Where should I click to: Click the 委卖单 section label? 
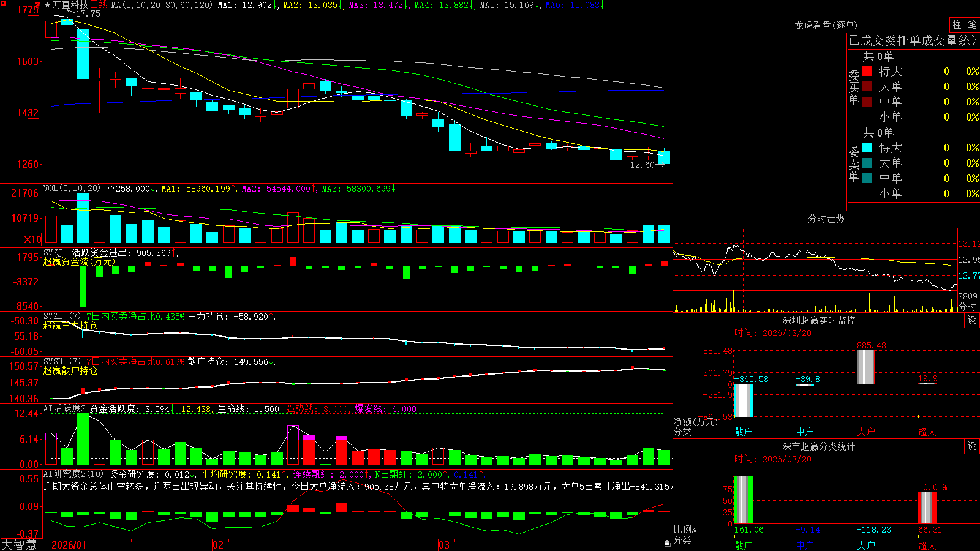click(854, 163)
